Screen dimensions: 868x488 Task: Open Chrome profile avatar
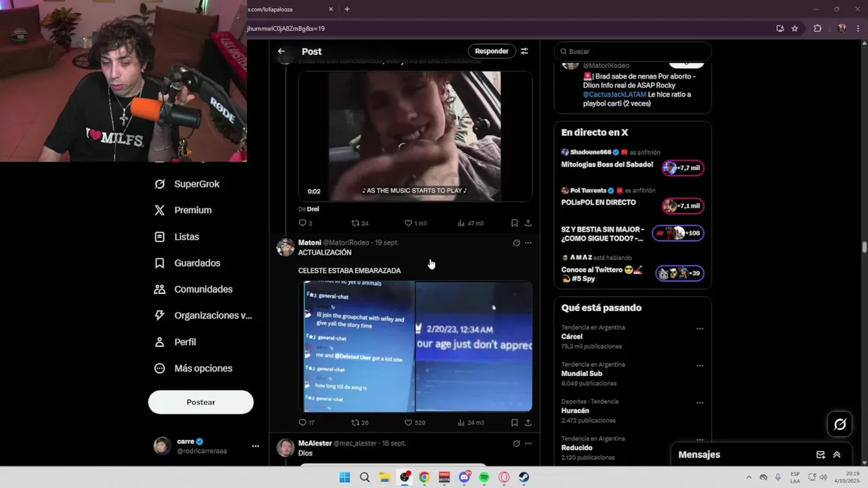click(x=842, y=28)
